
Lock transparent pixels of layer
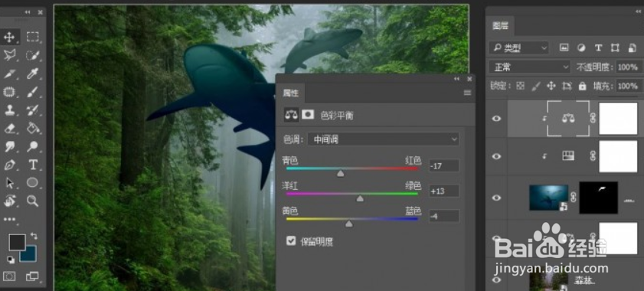[x=521, y=86]
